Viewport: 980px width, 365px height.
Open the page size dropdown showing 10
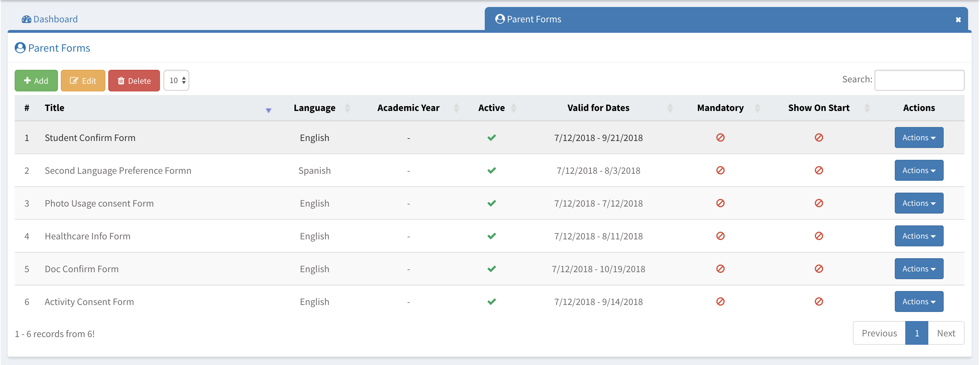pyautogui.click(x=176, y=81)
